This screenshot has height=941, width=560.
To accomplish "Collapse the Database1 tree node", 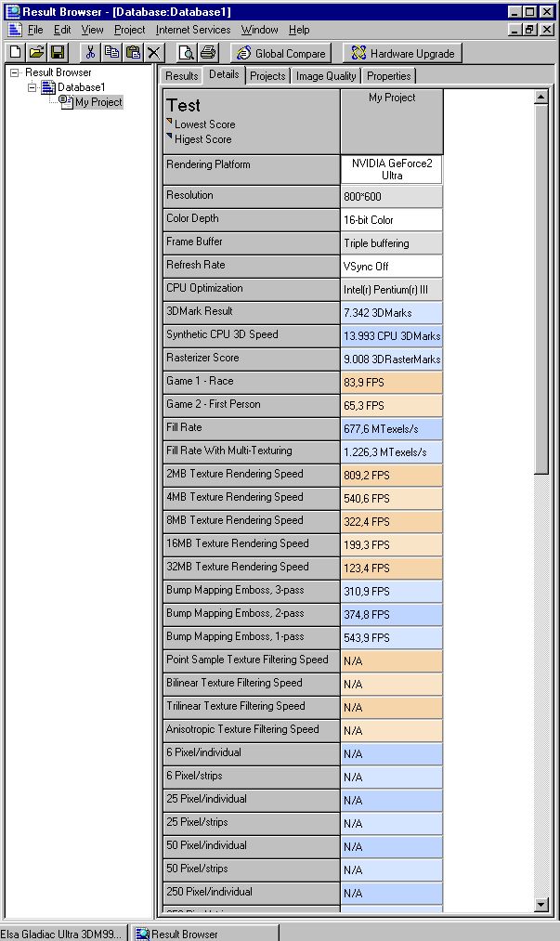I will 33,87.
